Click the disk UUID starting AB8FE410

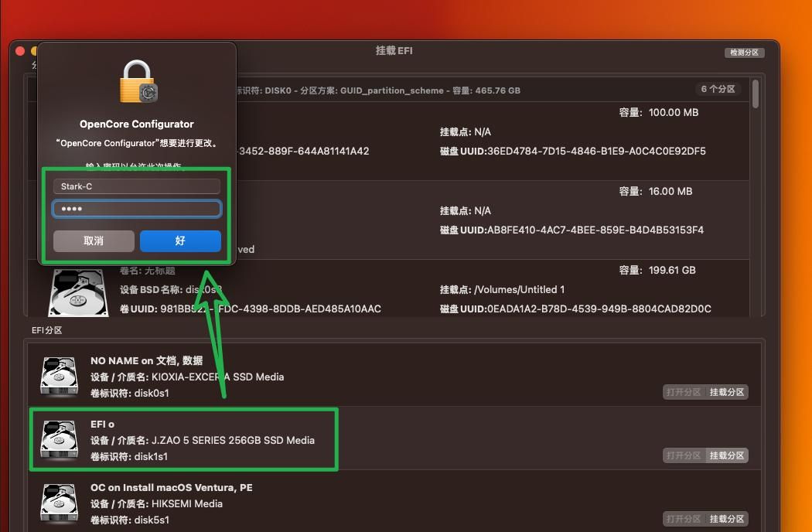(x=571, y=230)
